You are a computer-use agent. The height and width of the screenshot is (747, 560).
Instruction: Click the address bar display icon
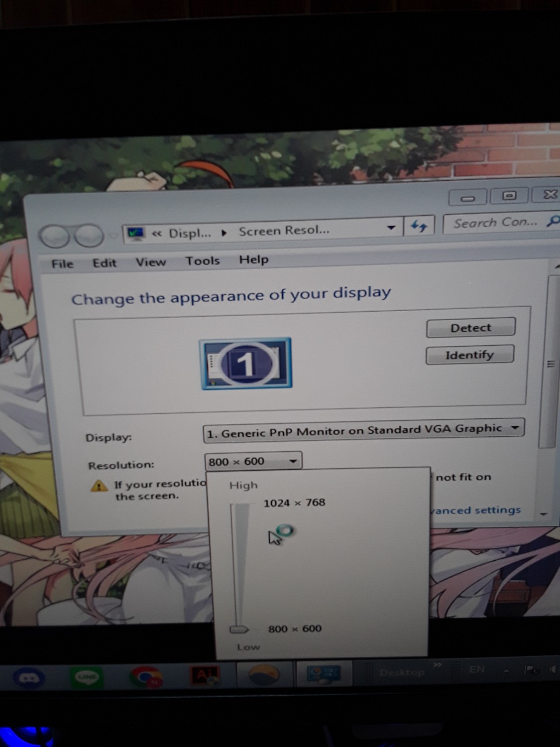135,233
